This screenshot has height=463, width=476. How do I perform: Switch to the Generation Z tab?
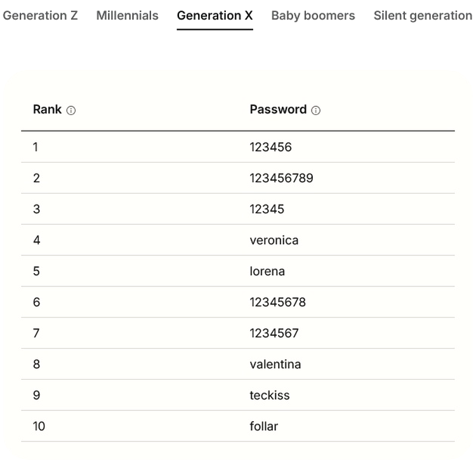click(40, 15)
